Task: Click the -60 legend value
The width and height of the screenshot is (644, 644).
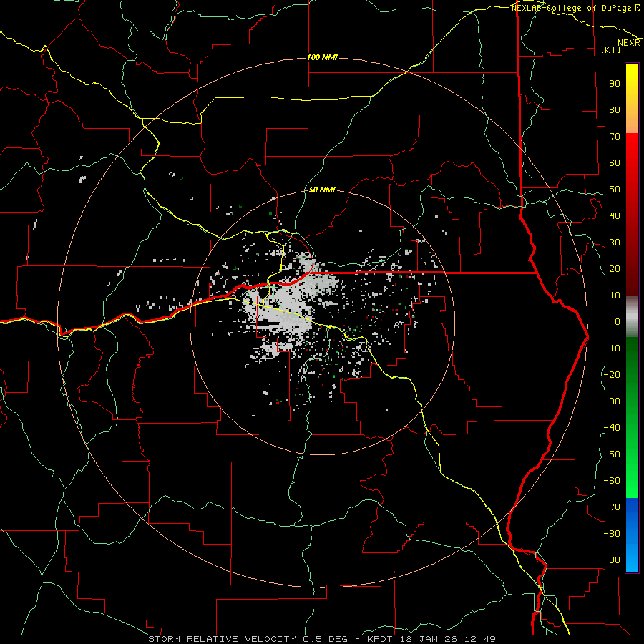Action: 612,481
